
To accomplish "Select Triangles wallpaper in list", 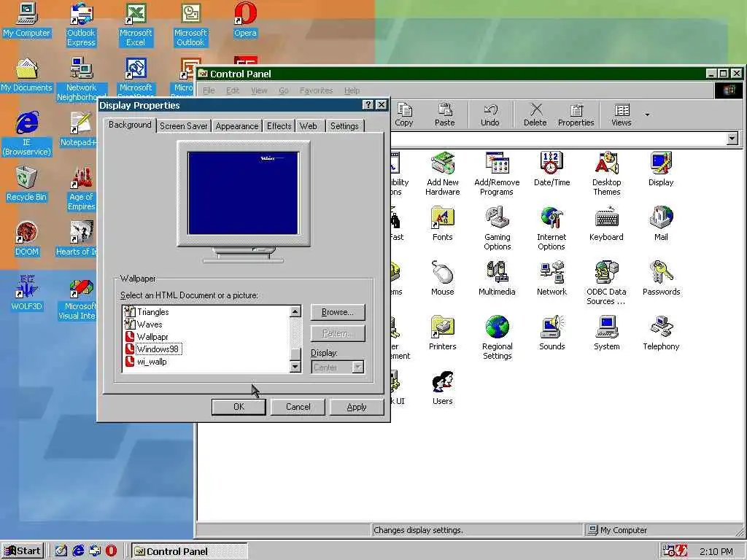I will 153,312.
